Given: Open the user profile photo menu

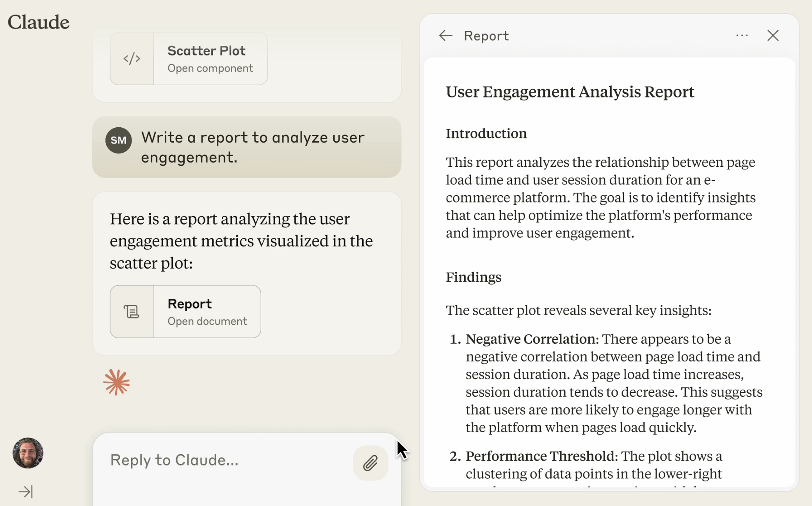Looking at the screenshot, I should click(28, 453).
